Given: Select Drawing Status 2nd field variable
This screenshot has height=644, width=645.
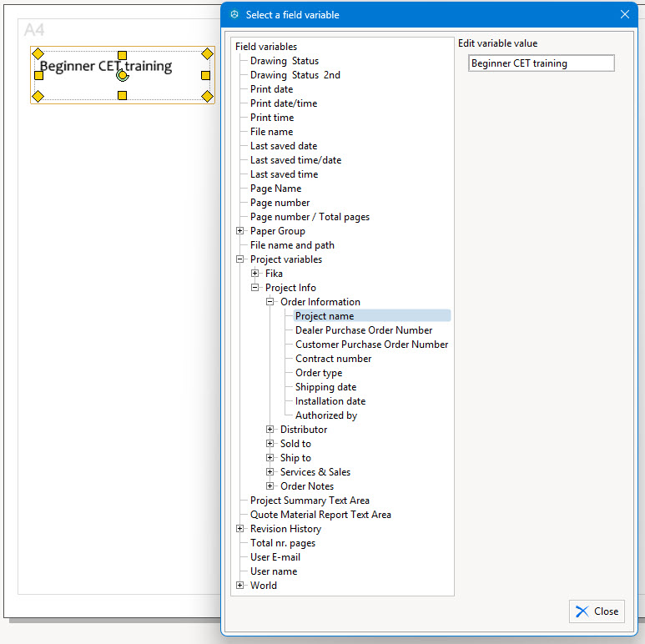Looking at the screenshot, I should tap(295, 75).
